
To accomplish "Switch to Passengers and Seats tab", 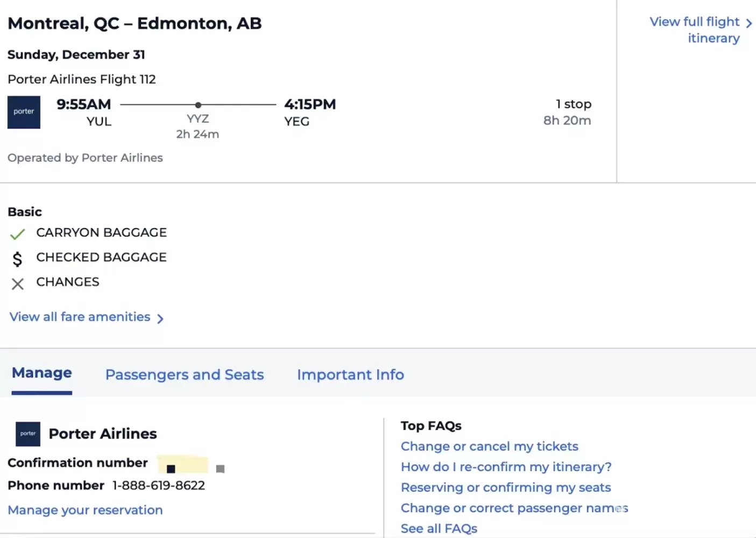I will [185, 374].
